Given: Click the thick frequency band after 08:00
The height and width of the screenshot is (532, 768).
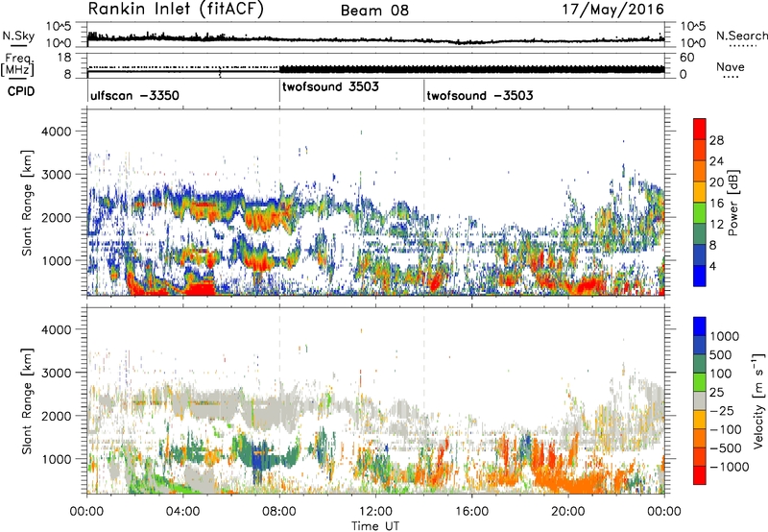Looking at the screenshot, I should click(x=471, y=69).
